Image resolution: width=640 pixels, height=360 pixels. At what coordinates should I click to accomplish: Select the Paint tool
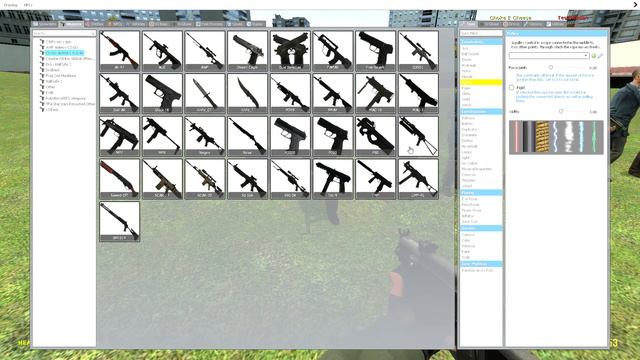point(466,251)
